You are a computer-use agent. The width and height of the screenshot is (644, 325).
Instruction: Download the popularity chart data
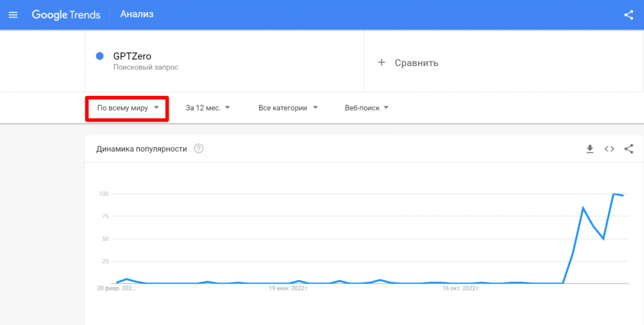coord(590,149)
